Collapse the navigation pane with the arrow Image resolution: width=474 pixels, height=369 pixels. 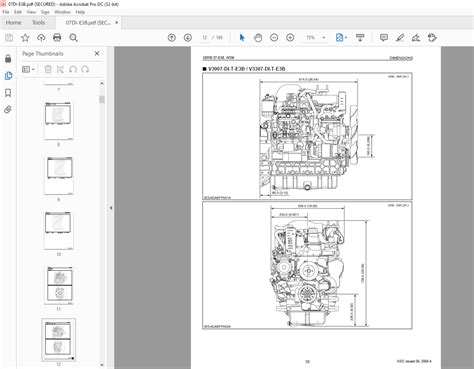point(111,208)
